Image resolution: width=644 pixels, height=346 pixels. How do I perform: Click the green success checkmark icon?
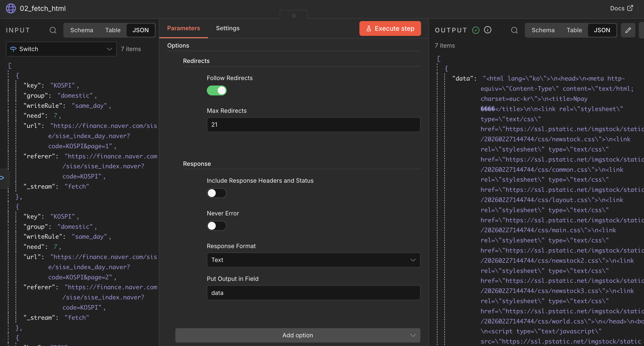coord(476,30)
